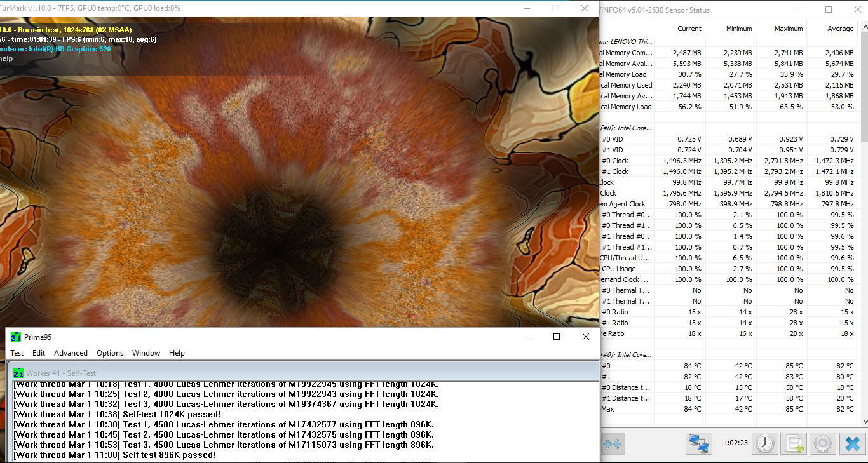The height and width of the screenshot is (463, 868).
Task: Close sensors with the blue X icon
Action: (853, 443)
